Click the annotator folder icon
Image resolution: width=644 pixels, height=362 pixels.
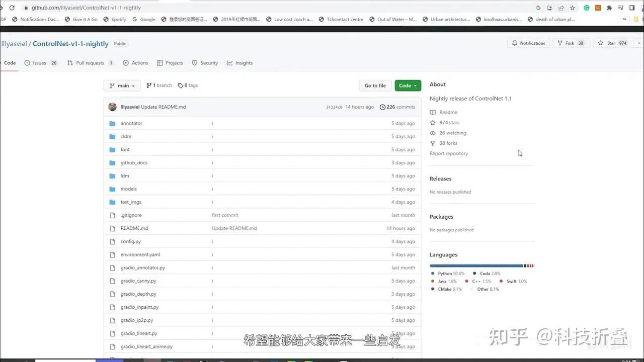(x=112, y=123)
